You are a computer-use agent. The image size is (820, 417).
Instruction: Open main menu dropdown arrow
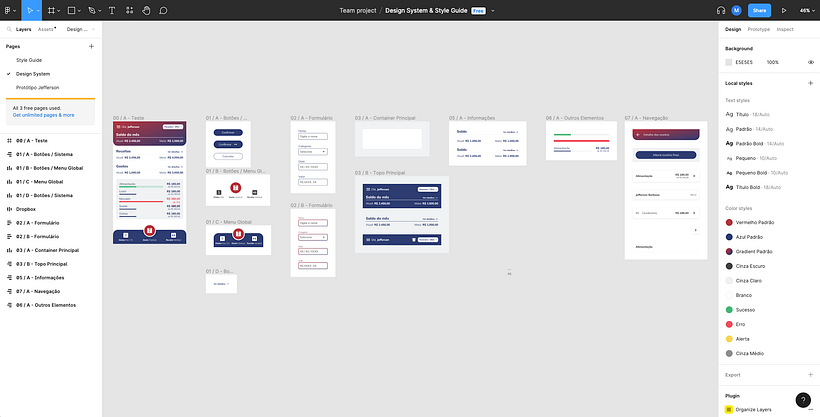pos(14,11)
